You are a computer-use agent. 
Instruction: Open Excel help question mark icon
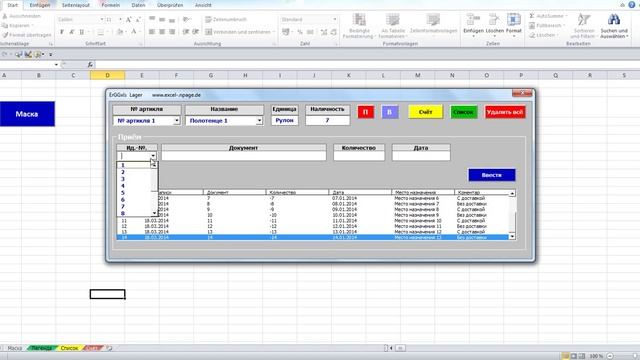632,4
